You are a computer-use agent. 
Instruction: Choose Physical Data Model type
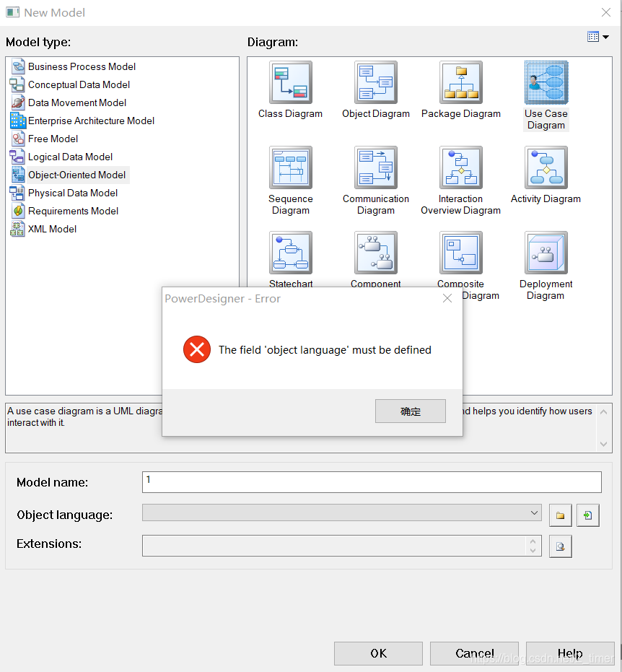[63, 193]
